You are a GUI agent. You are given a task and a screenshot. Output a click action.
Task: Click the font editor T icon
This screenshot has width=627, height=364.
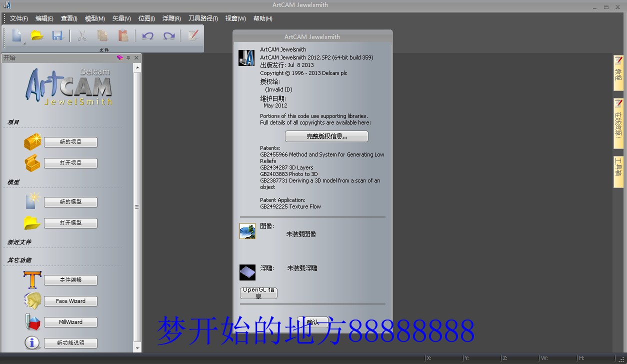[x=32, y=279]
